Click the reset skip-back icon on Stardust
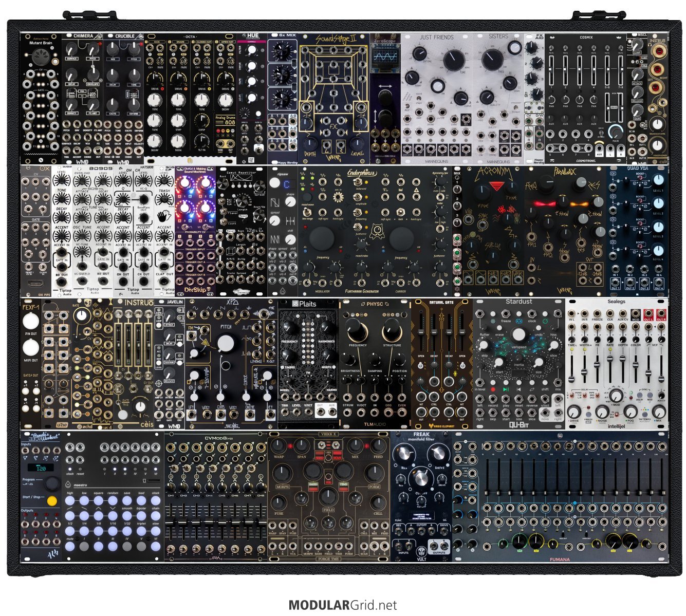Viewport: 686px width, 616px height. pyautogui.click(x=519, y=389)
